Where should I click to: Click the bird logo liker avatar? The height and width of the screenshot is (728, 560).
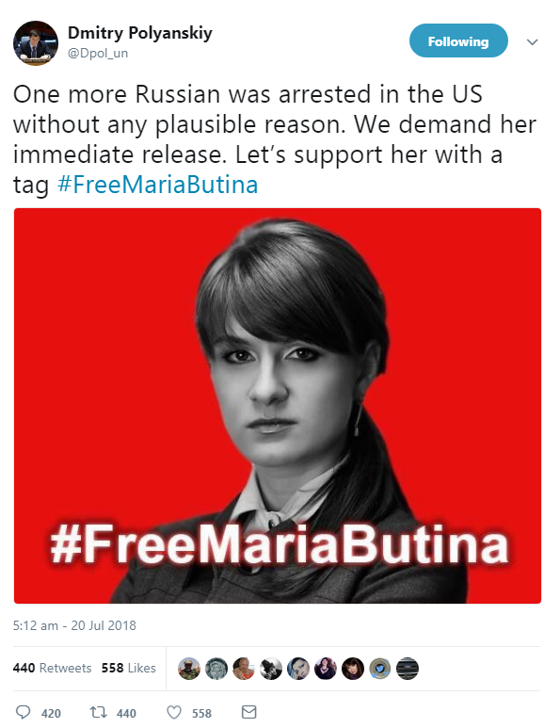point(380,669)
